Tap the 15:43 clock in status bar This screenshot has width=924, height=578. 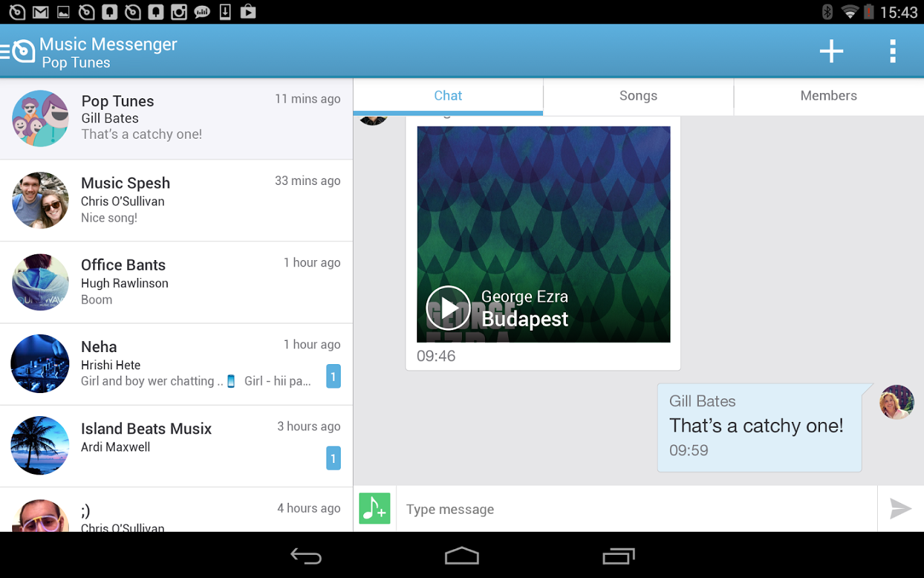coord(898,12)
